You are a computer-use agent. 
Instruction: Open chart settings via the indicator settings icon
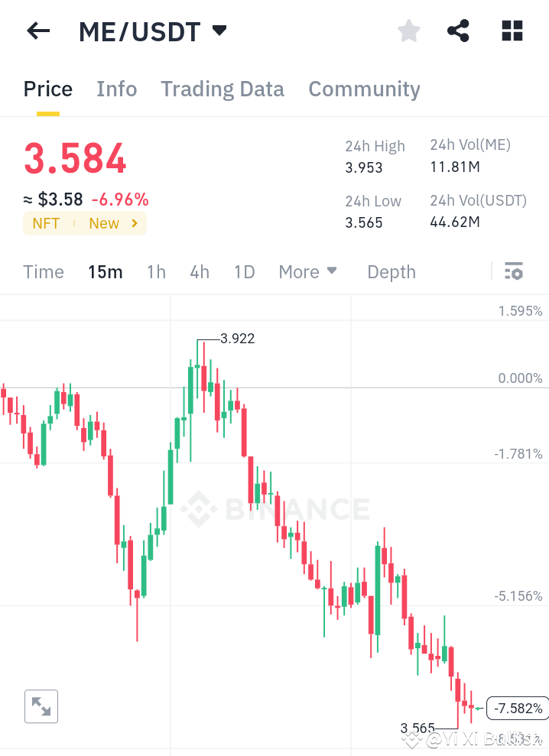pos(514,271)
